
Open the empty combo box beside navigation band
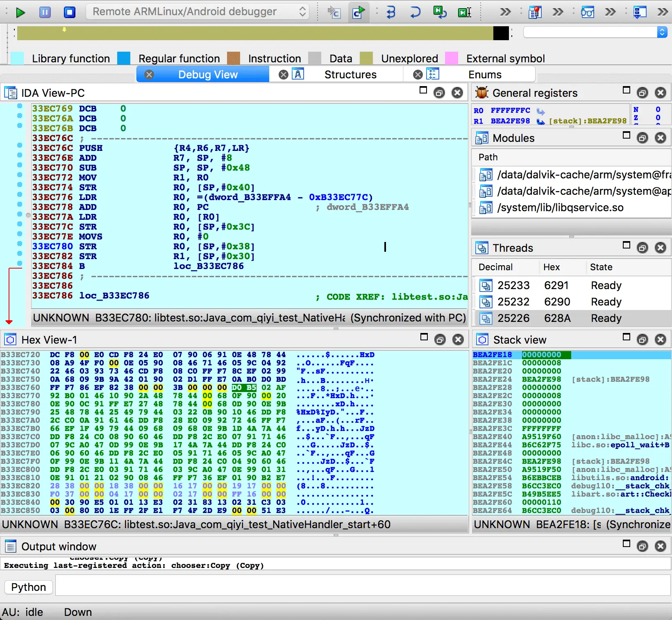pos(595,32)
